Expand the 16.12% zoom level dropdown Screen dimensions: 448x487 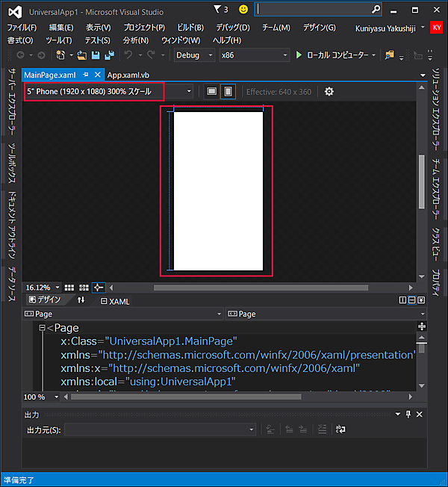point(56,288)
